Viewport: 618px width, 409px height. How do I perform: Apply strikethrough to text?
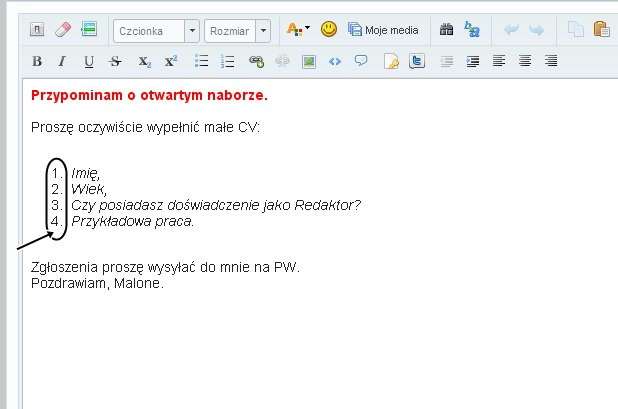pyautogui.click(x=116, y=61)
